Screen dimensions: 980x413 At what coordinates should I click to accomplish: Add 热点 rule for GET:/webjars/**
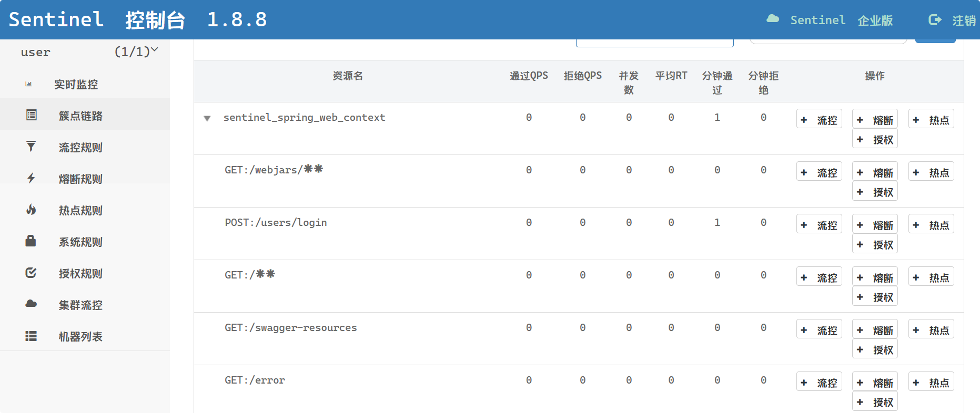[x=931, y=172]
